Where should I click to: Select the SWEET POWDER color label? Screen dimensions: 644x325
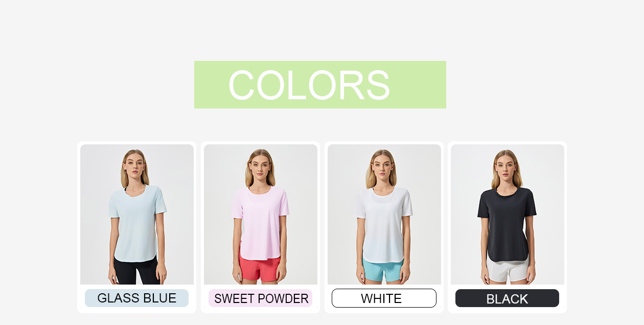[x=261, y=298]
